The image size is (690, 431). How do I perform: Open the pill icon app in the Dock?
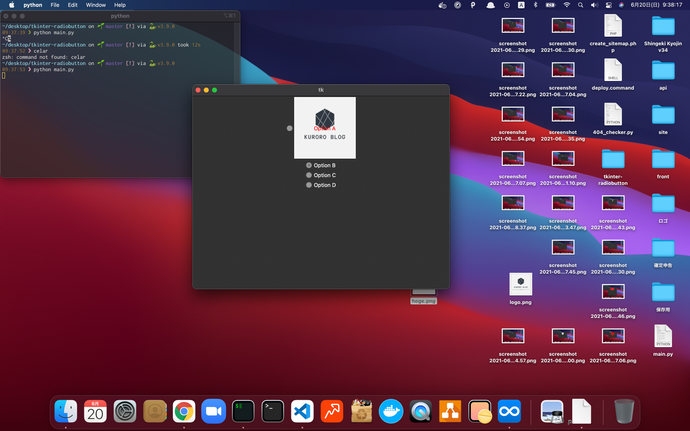coord(480,411)
